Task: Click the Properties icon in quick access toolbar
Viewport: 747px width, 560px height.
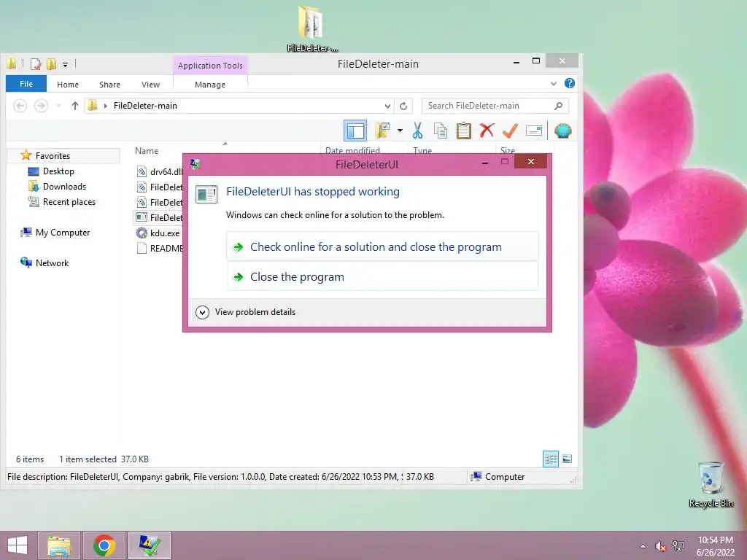Action: coord(35,64)
